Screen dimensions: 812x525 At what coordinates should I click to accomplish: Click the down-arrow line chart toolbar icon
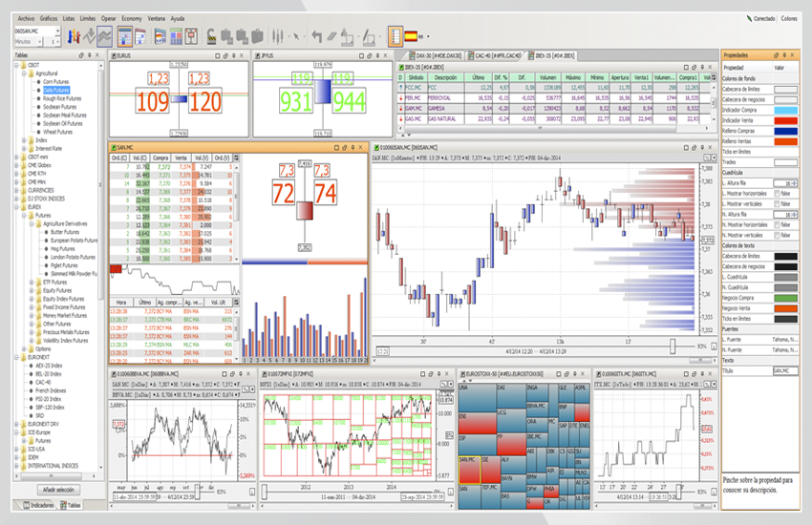click(x=89, y=36)
